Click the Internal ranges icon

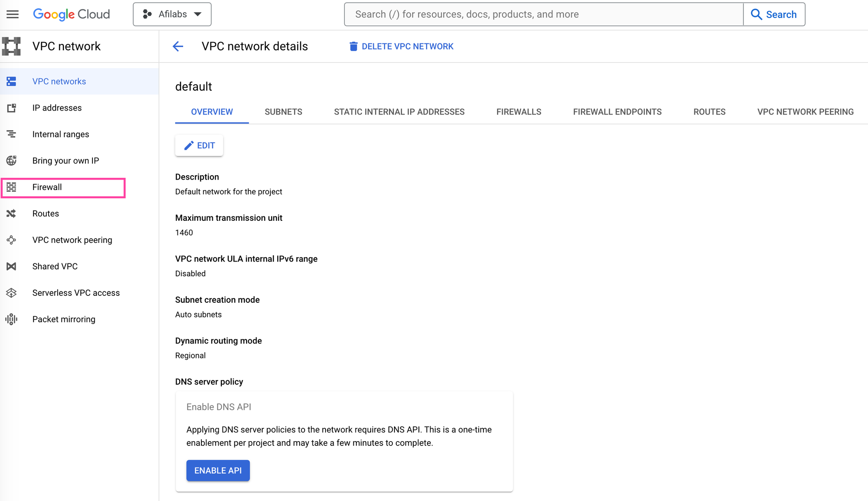[x=11, y=134]
